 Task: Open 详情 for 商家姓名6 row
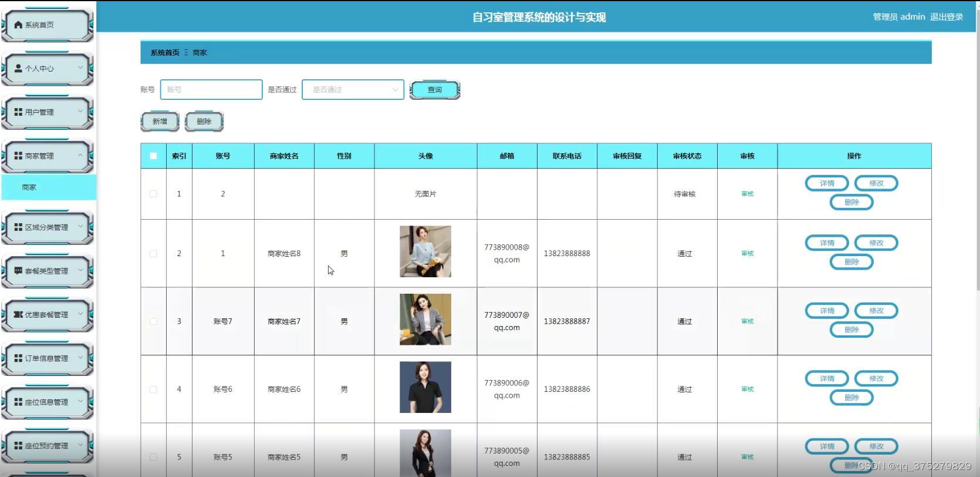pyautogui.click(x=827, y=378)
